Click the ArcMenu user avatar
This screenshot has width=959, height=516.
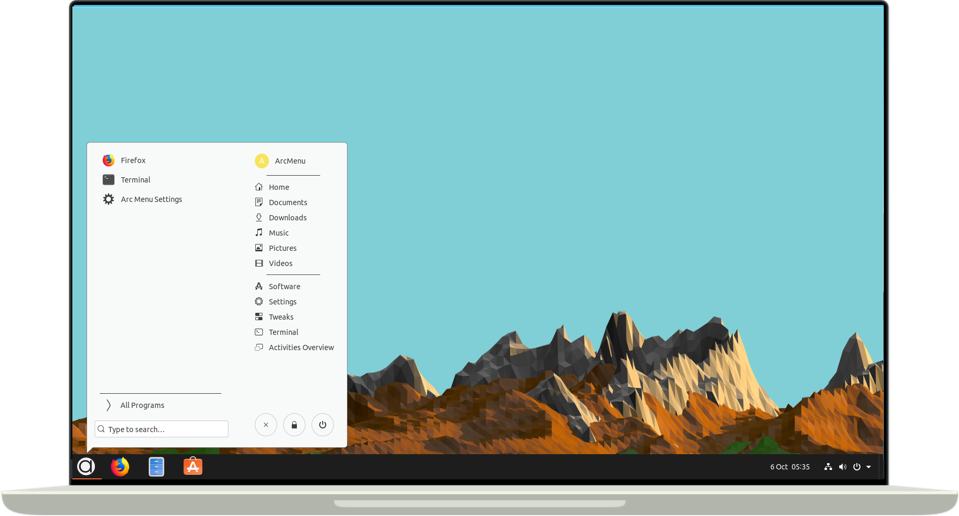coord(262,161)
